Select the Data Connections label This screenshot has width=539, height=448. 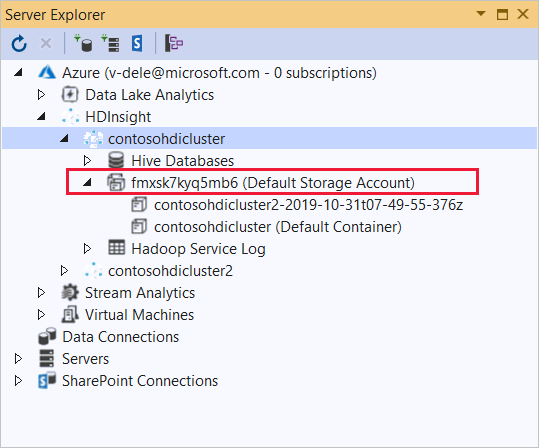tap(121, 337)
